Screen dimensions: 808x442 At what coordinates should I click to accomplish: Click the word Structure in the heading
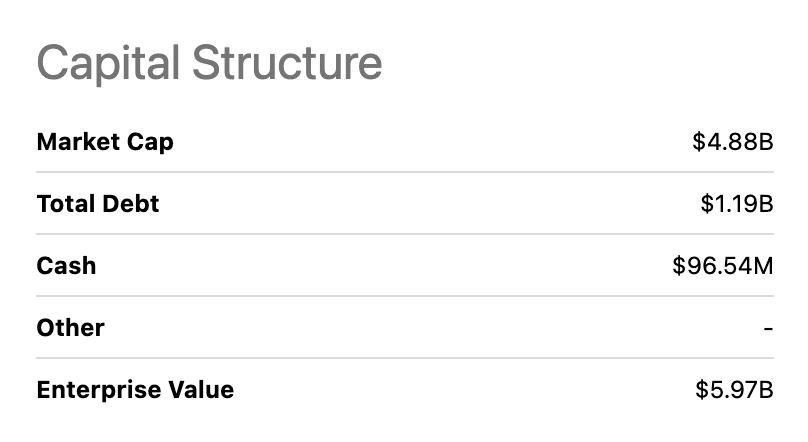coord(287,62)
